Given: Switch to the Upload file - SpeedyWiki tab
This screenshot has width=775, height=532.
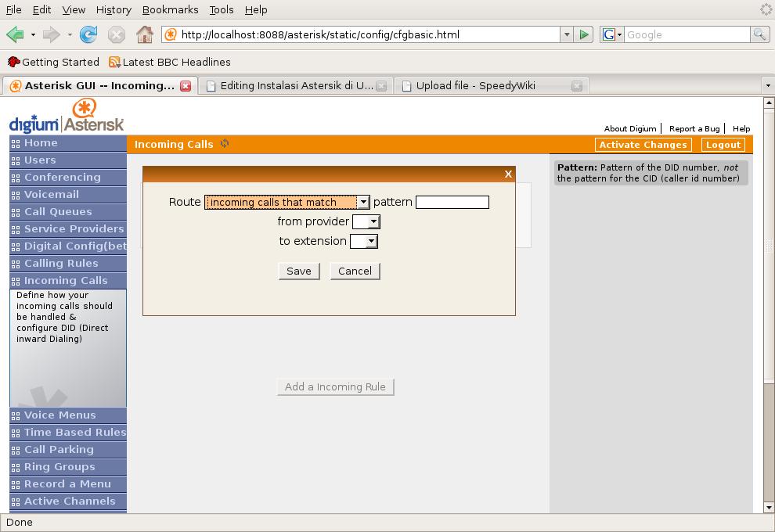Looking at the screenshot, I should coord(475,86).
